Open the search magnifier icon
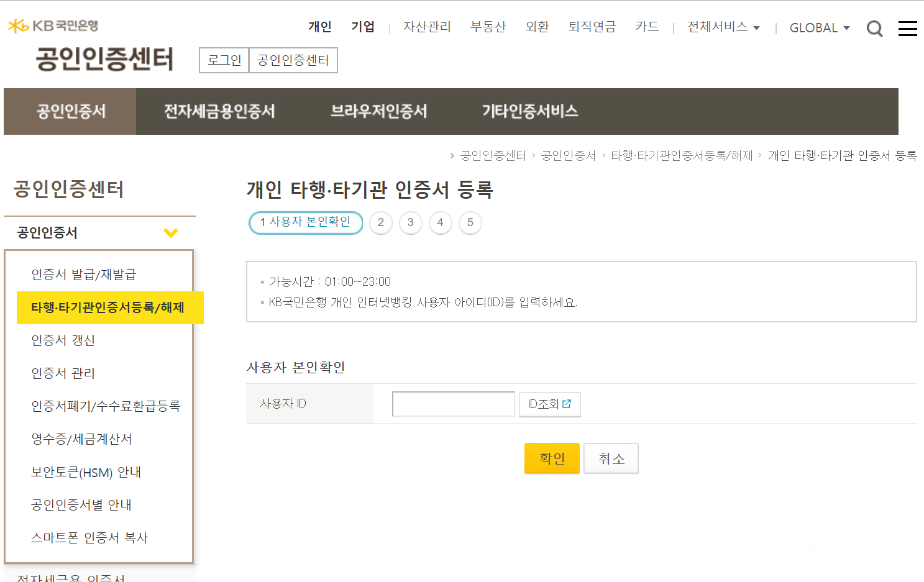Image resolution: width=924 pixels, height=582 pixels. 874,29
